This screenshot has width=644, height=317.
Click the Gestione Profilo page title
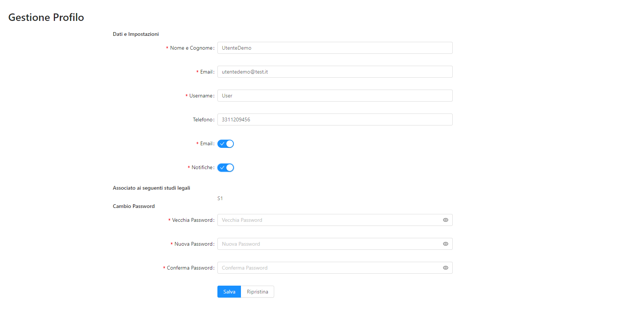46,18
